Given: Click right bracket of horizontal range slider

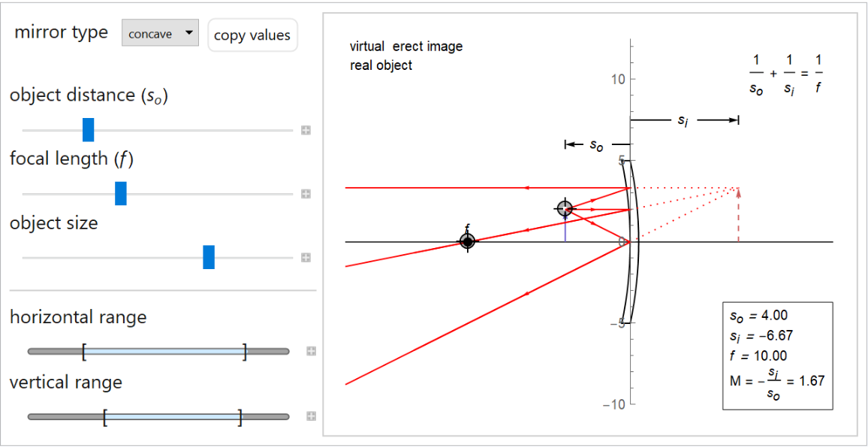Looking at the screenshot, I should click(245, 351).
